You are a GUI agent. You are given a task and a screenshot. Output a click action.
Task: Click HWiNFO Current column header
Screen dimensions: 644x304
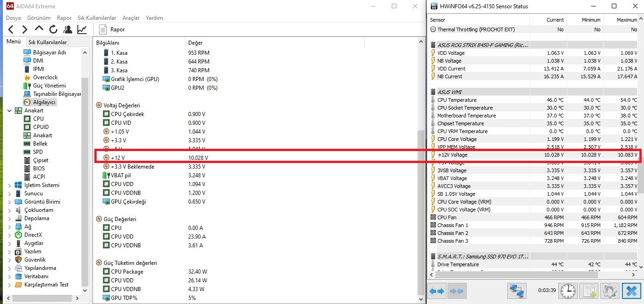tap(548, 20)
